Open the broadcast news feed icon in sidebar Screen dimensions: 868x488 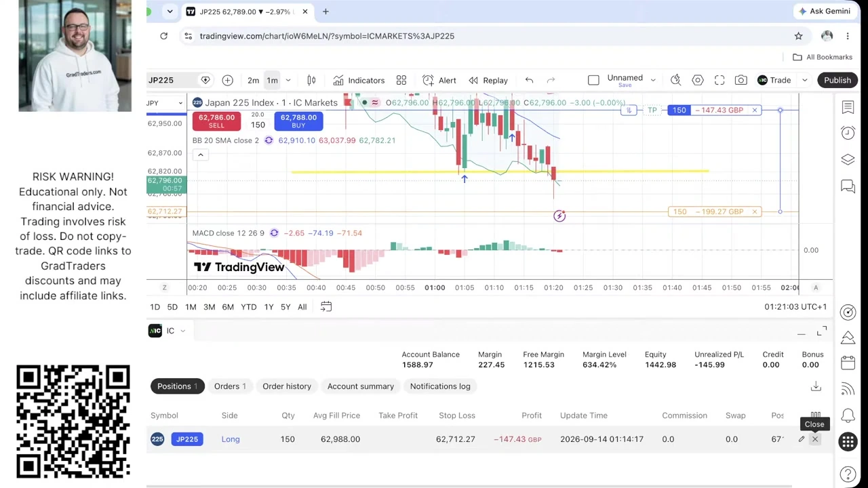point(848,389)
